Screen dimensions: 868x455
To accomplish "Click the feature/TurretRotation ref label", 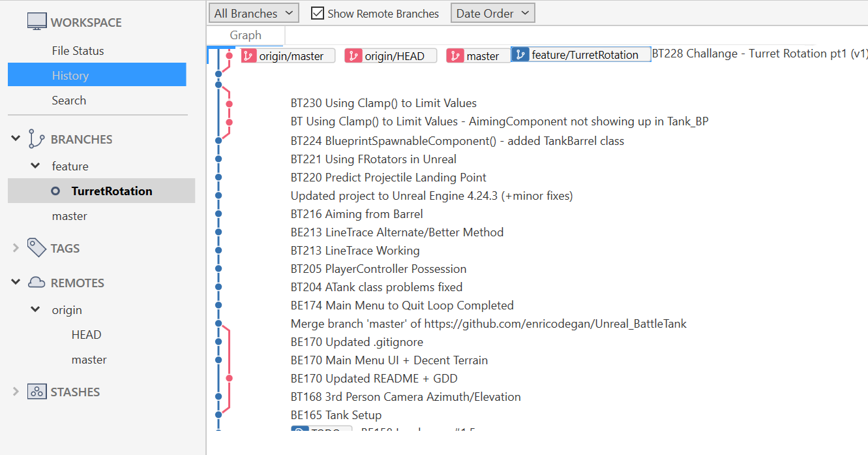I will (x=581, y=55).
